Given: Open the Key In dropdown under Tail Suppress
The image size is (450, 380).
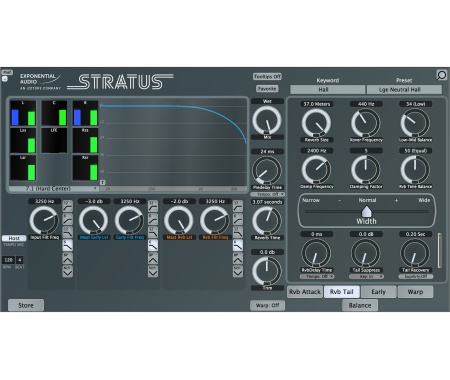Looking at the screenshot, I should 366,277.
